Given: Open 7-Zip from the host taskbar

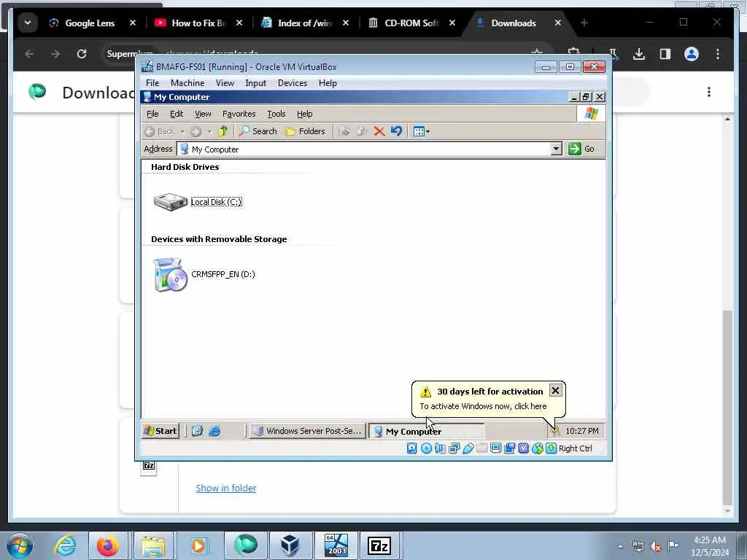Looking at the screenshot, I should [x=379, y=545].
